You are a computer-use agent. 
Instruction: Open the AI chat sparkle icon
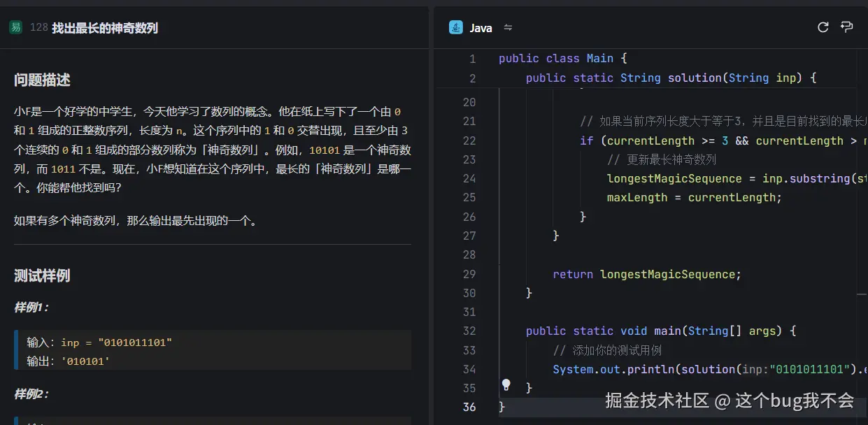pyautogui.click(x=847, y=27)
